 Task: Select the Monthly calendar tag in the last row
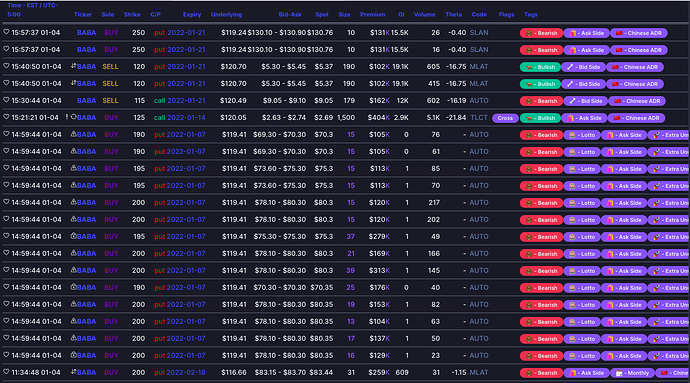click(632, 373)
